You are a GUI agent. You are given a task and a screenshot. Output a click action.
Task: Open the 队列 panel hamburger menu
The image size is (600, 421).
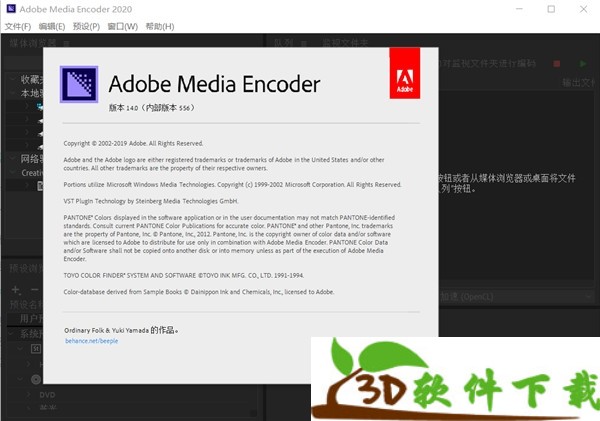click(x=303, y=43)
